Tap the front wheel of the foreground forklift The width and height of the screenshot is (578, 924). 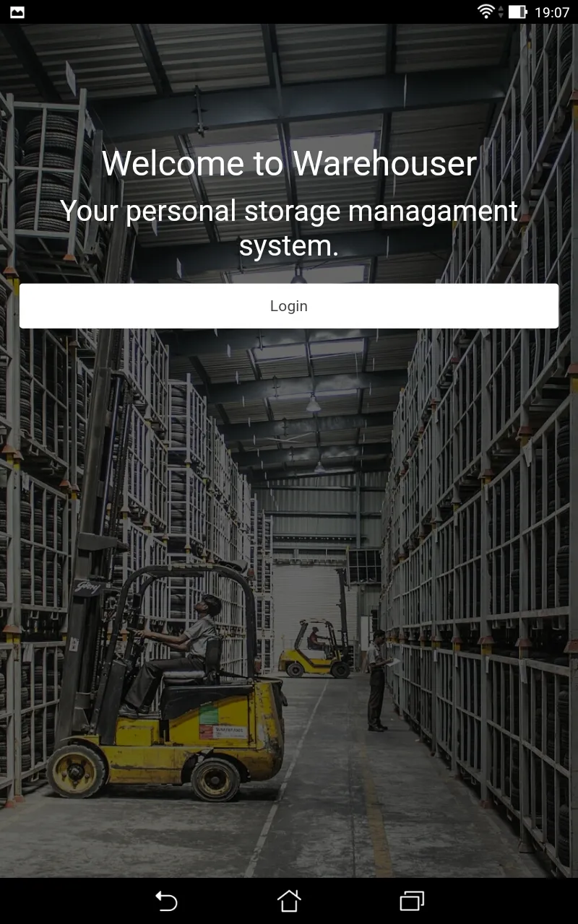77,770
